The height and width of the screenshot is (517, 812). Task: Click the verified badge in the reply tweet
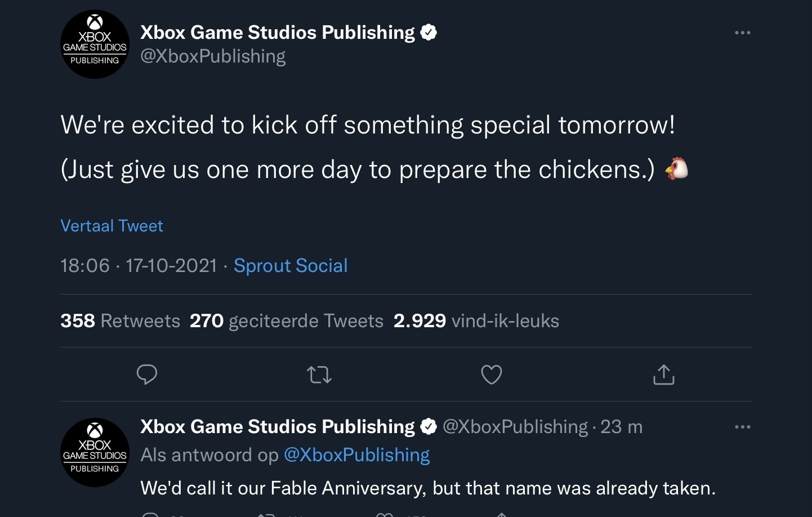(429, 427)
